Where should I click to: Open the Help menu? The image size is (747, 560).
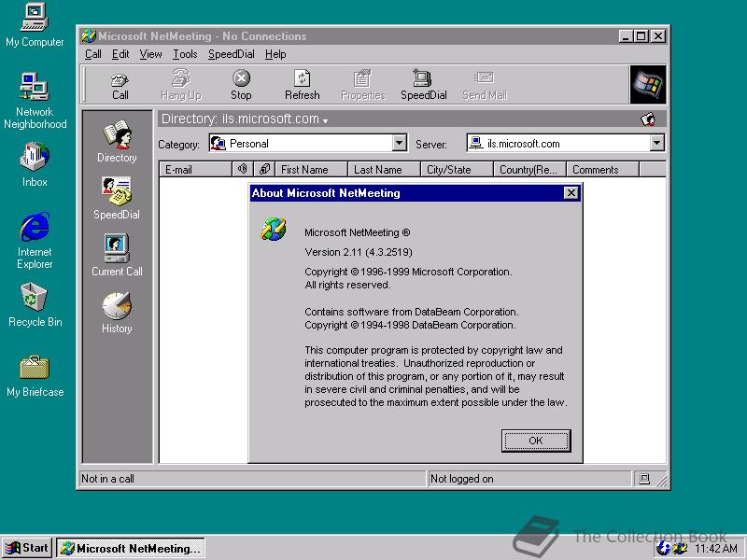275,54
